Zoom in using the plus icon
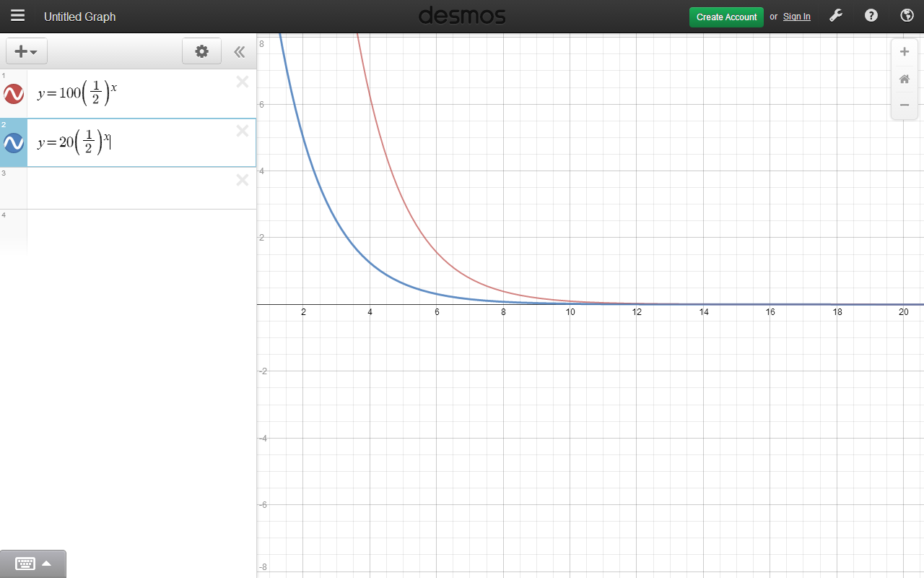The height and width of the screenshot is (578, 924). 904,51
